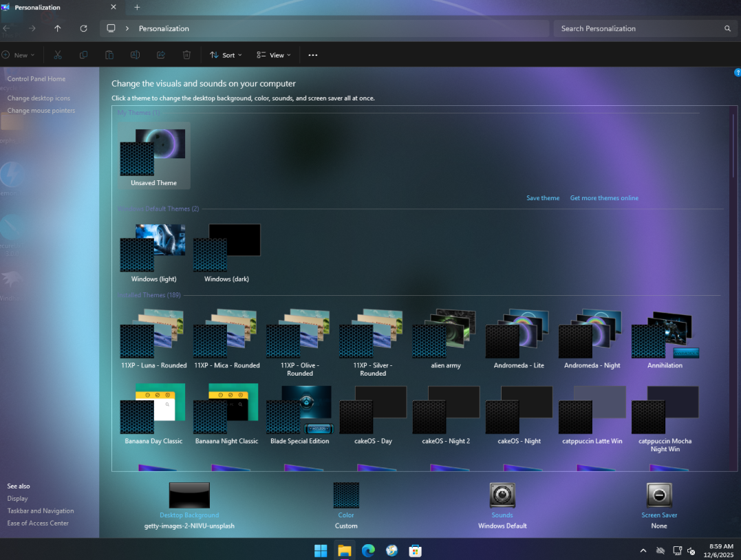Show hidden icons in system tray
The height and width of the screenshot is (560, 741).
(643, 550)
